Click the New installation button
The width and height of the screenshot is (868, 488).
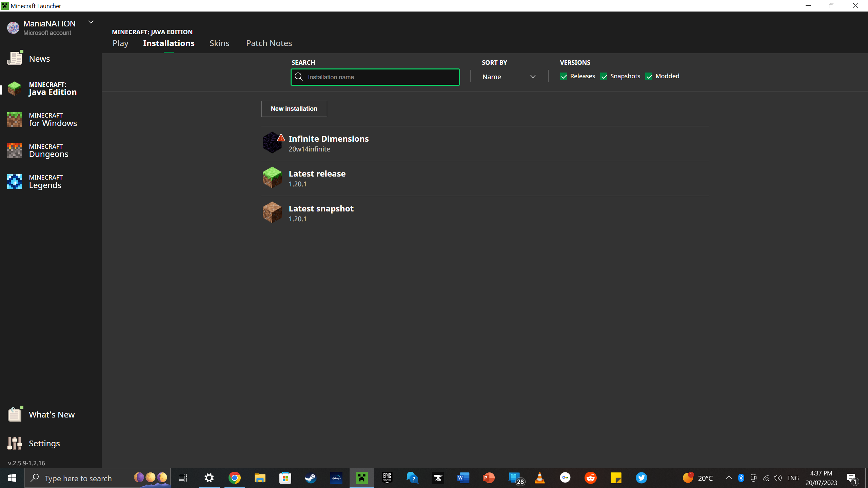(x=294, y=109)
